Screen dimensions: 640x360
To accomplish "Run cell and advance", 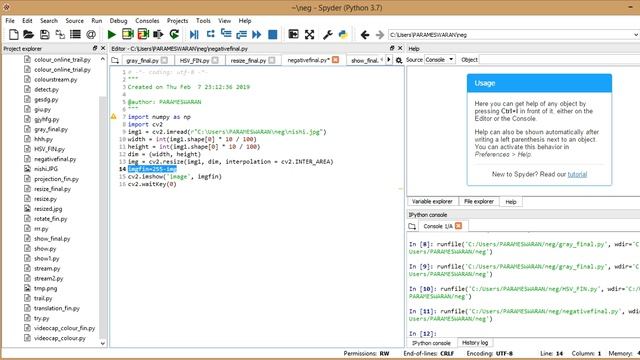I will (x=143, y=35).
